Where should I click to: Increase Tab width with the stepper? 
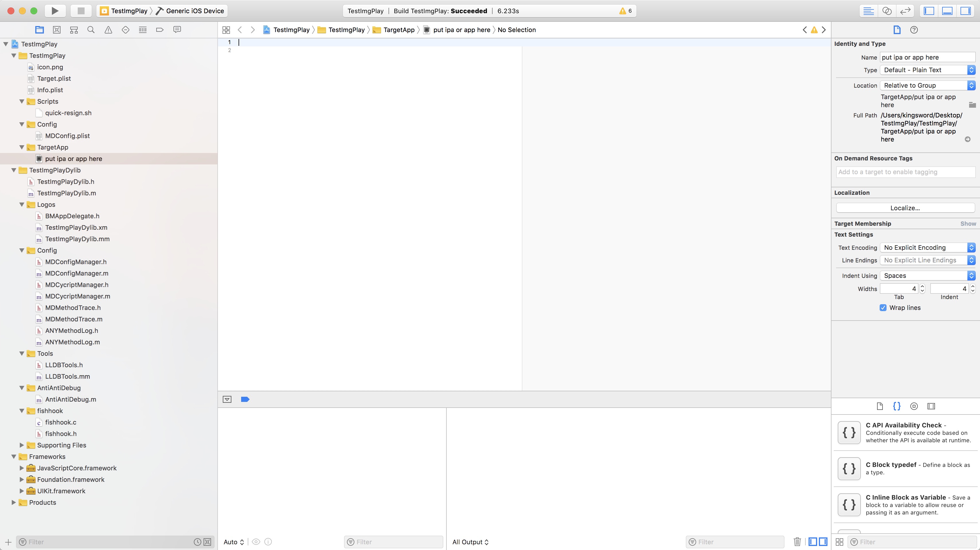[922, 286]
